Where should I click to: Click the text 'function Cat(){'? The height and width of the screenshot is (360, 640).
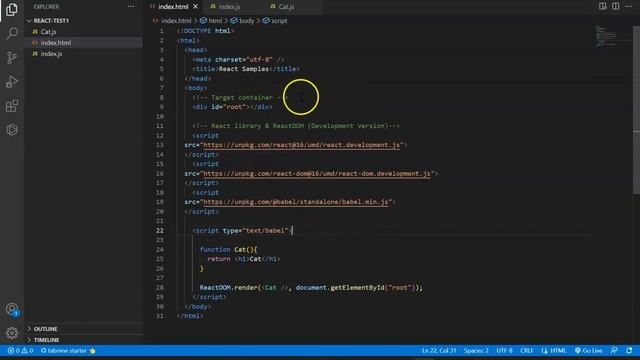point(228,249)
